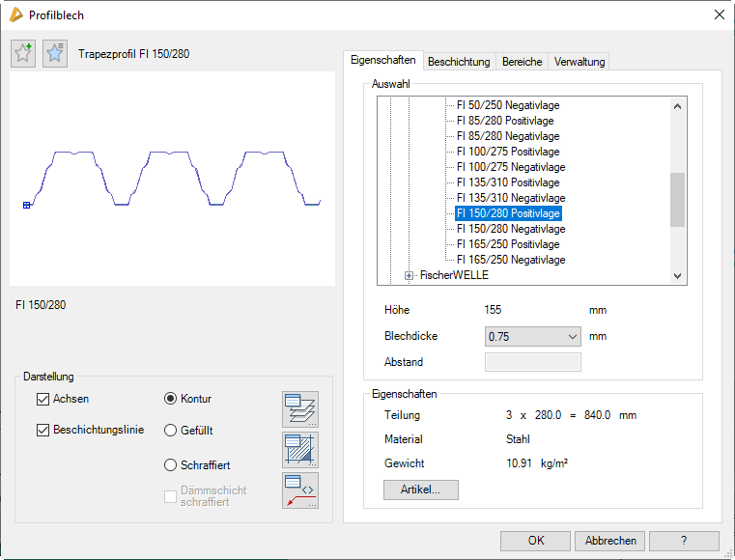Viewport: 735px width, 560px height.
Task: Open the favorites list star icon
Action: click(55, 54)
